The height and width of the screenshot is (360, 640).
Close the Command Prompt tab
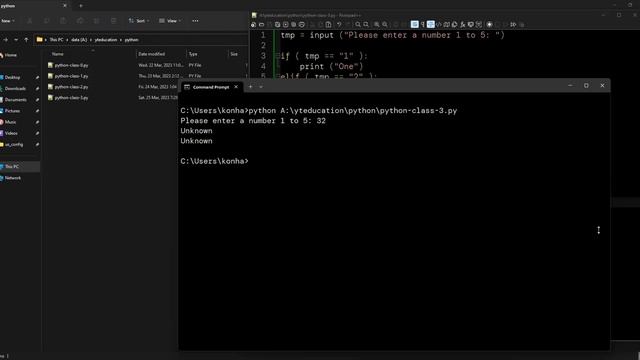point(236,87)
